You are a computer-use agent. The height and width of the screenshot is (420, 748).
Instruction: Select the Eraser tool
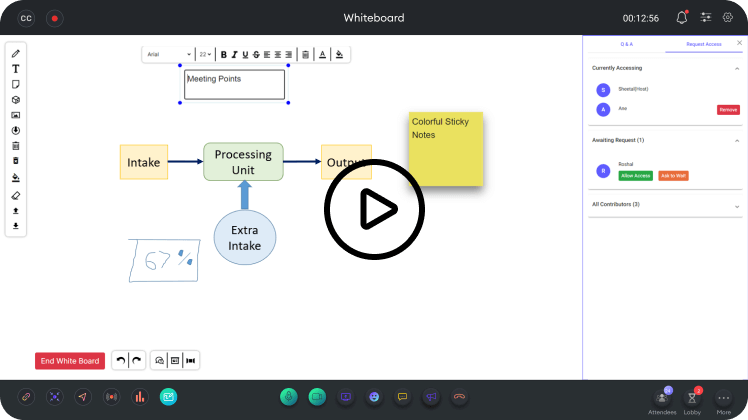click(16, 196)
